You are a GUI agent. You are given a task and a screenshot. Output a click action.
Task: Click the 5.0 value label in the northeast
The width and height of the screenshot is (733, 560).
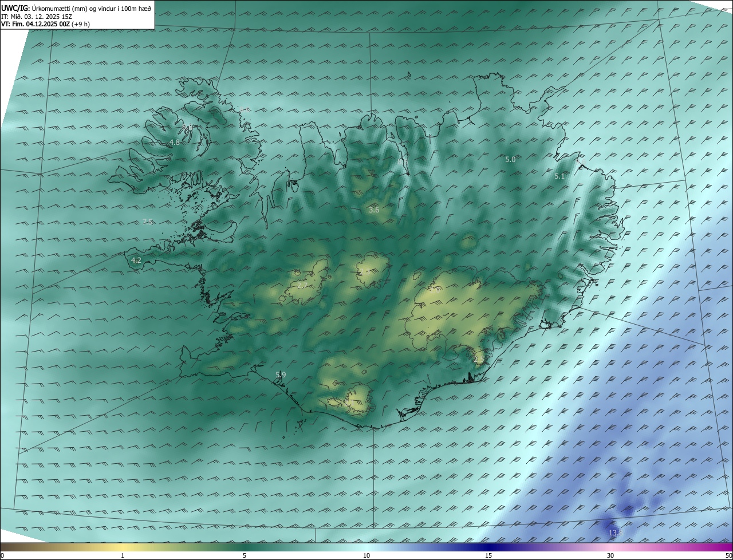(510, 160)
